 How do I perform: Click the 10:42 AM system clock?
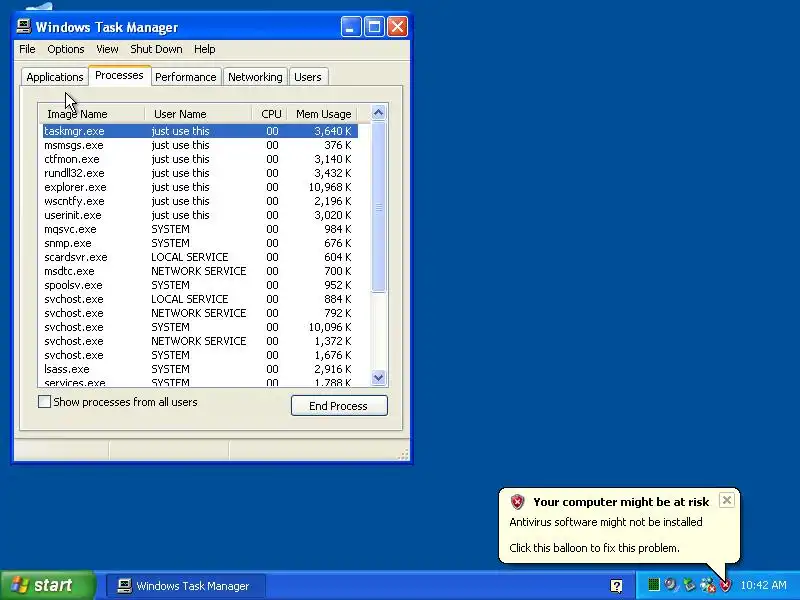763,585
